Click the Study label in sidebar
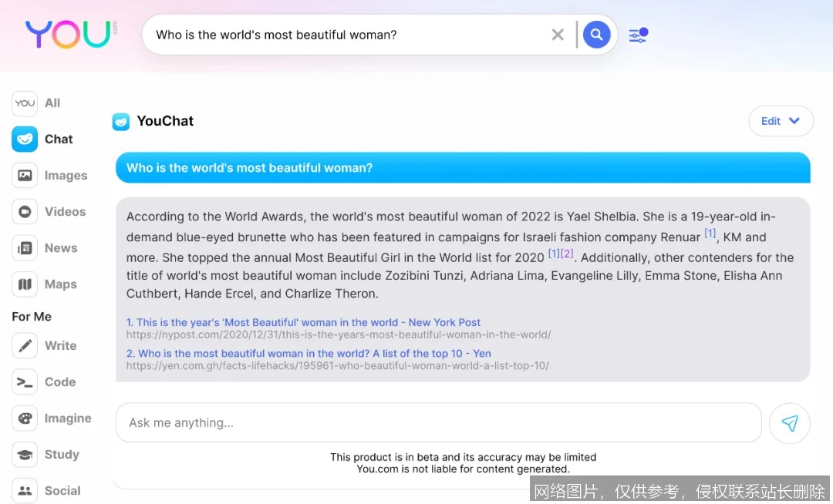 point(62,455)
